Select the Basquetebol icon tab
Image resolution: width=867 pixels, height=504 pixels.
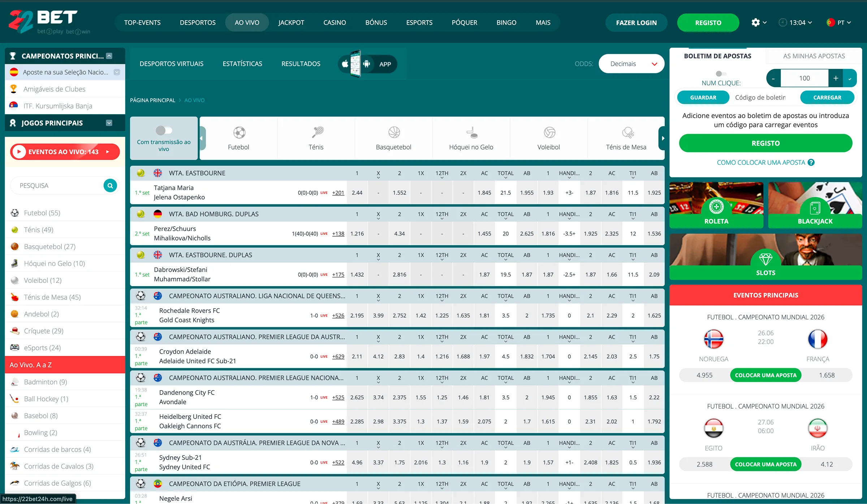tap(394, 138)
